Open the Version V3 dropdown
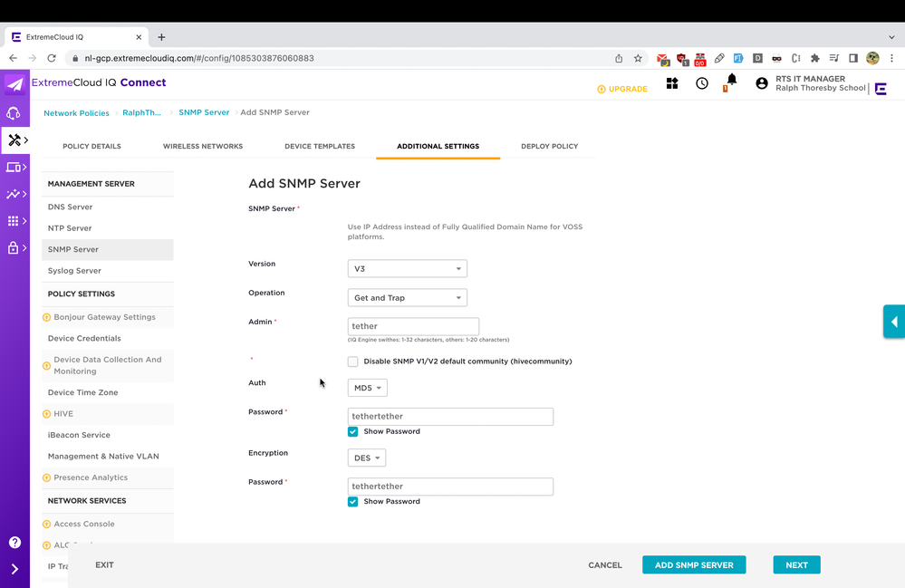 tap(408, 269)
